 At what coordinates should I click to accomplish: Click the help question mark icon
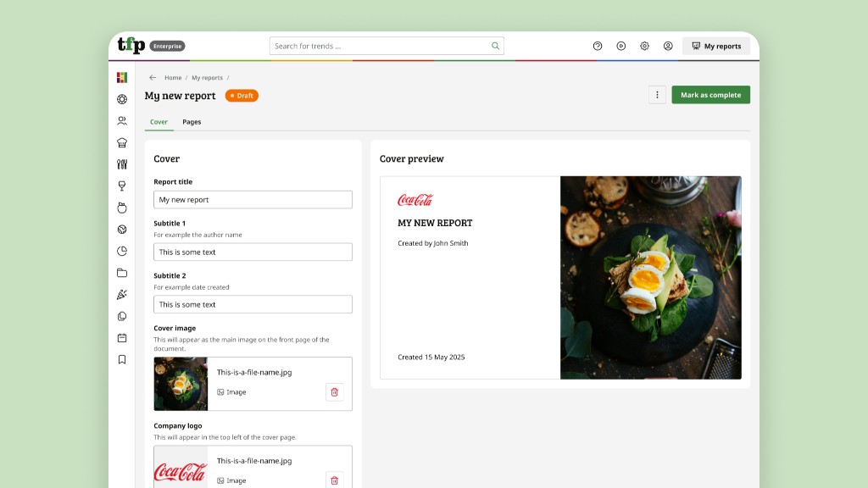click(x=598, y=46)
